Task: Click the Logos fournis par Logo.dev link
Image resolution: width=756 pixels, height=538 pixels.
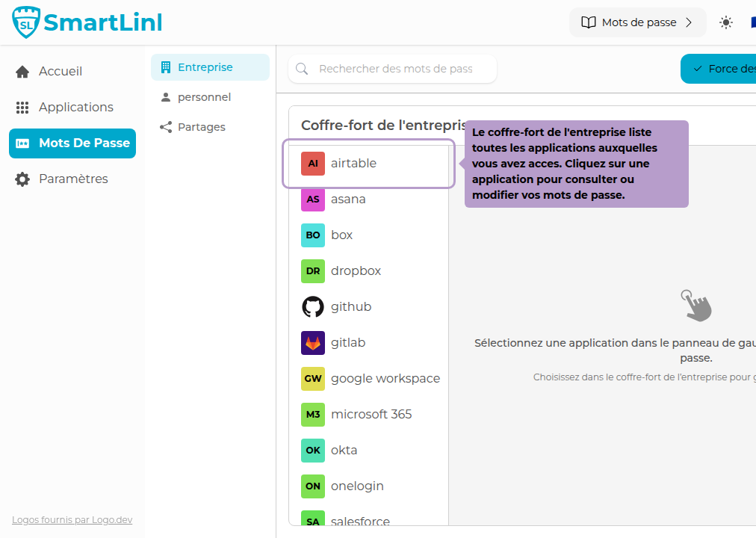Action: tap(72, 519)
